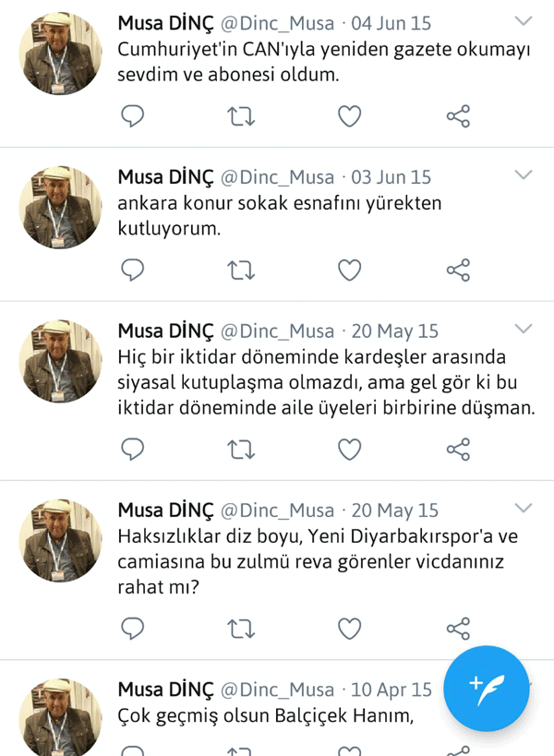Reply to the Cumhuriyet gazete tweet
This screenshot has width=554, height=756.
(133, 116)
